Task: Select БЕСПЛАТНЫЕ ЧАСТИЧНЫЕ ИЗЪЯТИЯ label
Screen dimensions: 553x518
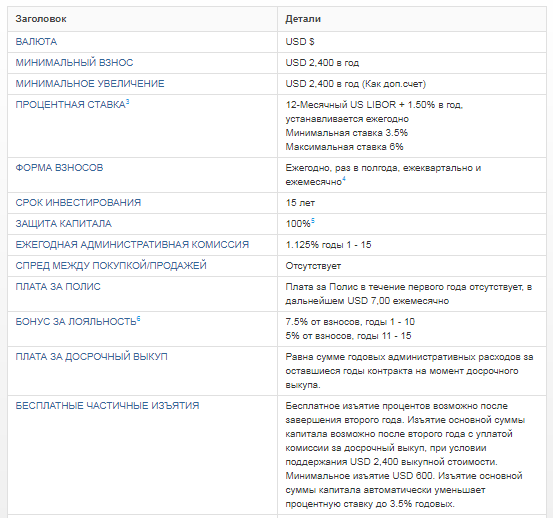Action: pyautogui.click(x=107, y=406)
